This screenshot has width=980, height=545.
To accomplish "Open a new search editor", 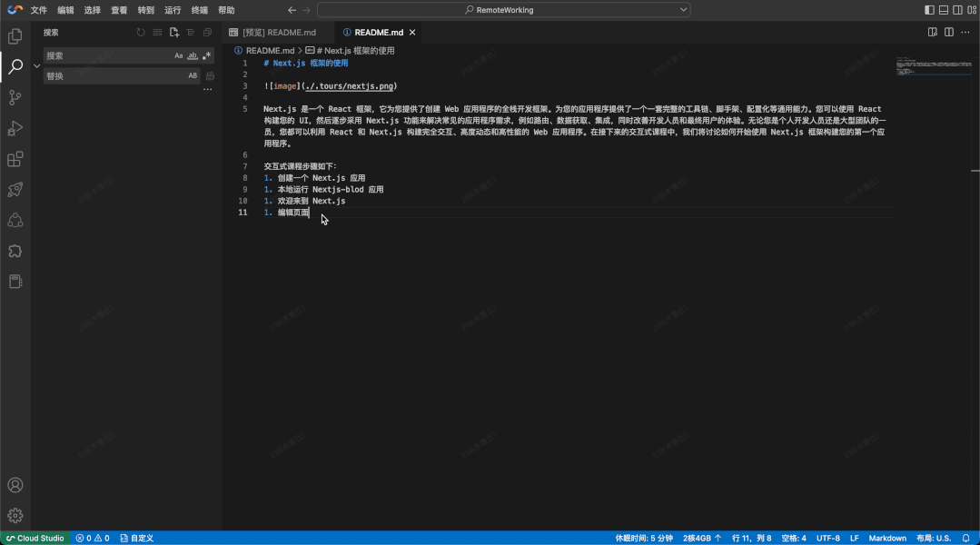I will point(174,33).
